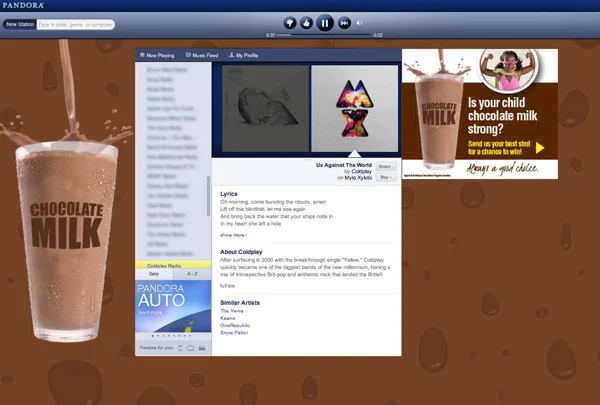Open the My Profile tab

click(x=243, y=56)
